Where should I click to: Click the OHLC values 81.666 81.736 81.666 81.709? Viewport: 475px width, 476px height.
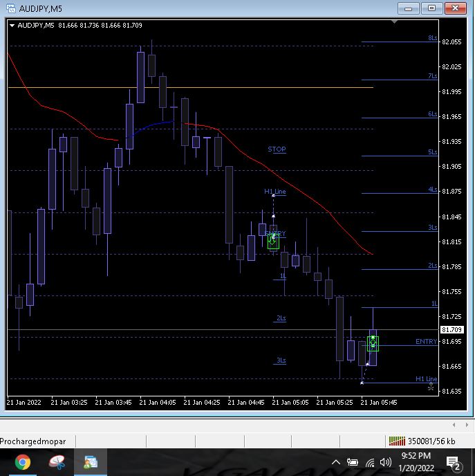tap(100, 26)
